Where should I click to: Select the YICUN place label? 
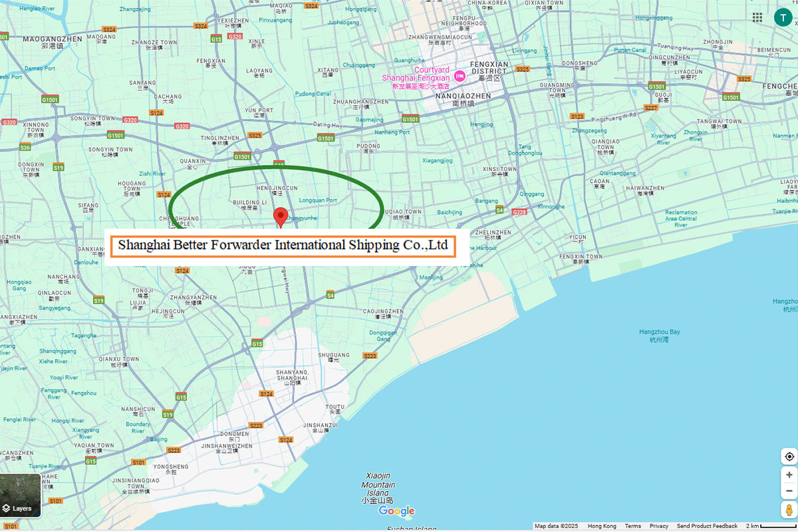coord(578,239)
